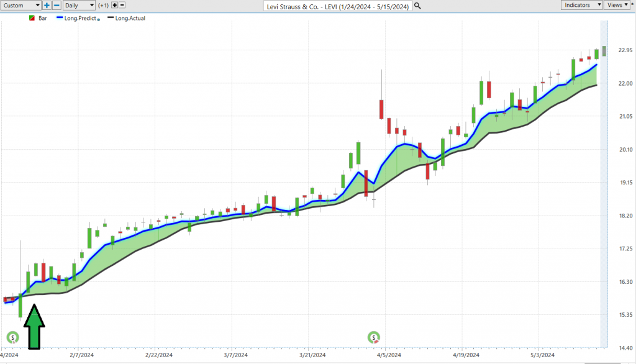Click the Bar legend color icon

pos(32,18)
